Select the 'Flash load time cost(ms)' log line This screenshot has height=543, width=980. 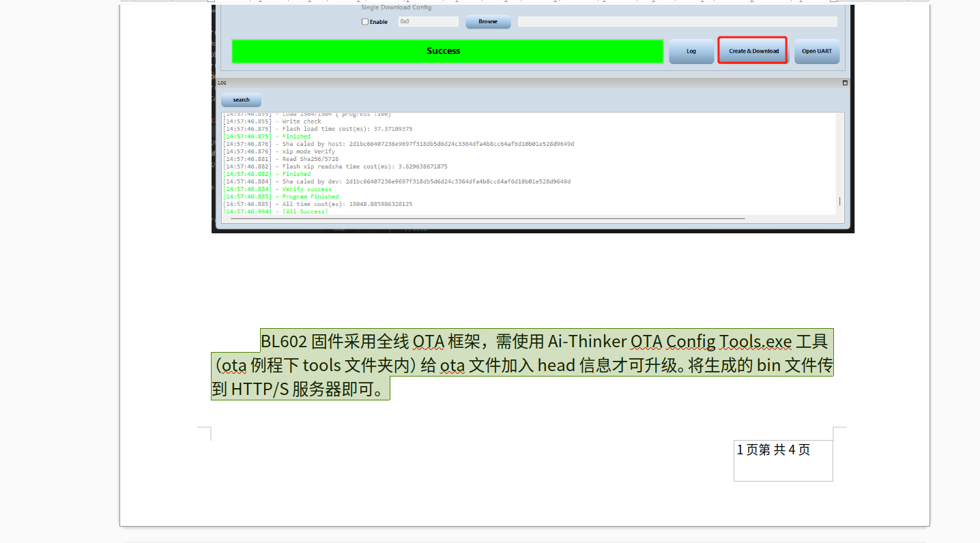pos(317,129)
